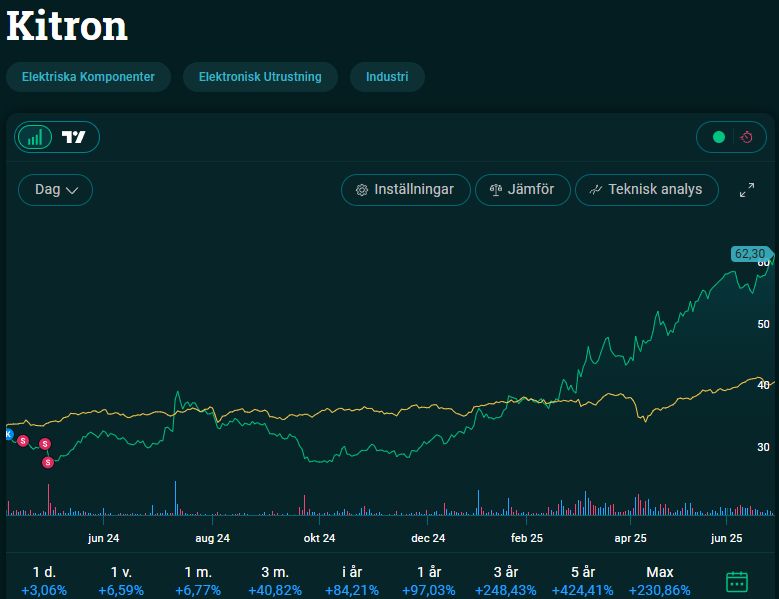Select the 1 v. period
Viewport: 779px width, 599px height.
[121, 581]
